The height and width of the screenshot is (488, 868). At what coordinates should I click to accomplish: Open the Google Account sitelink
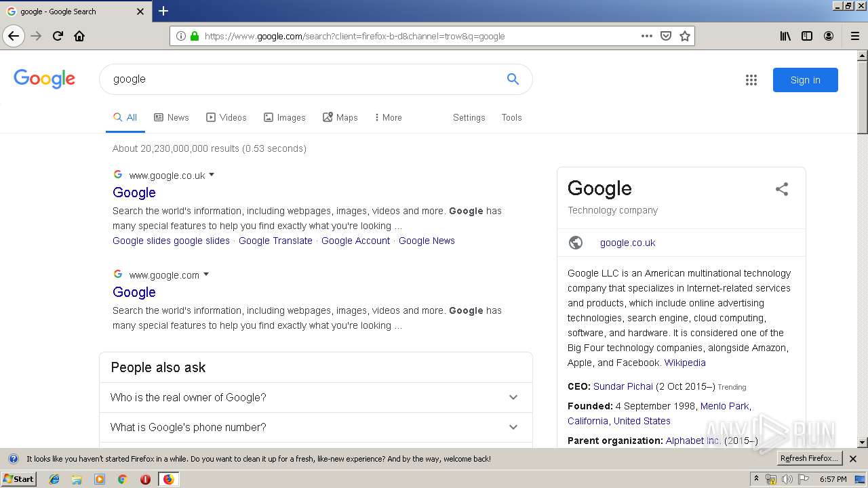pos(355,241)
